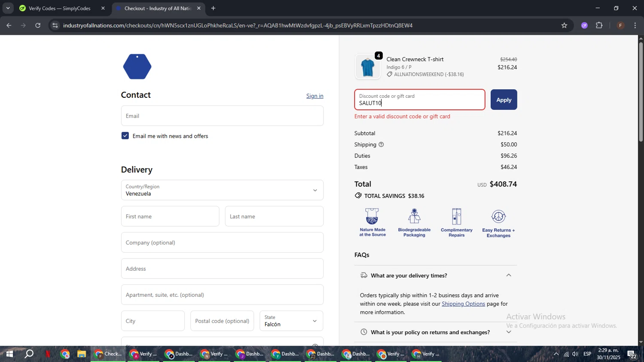Open the tab search dropdown arrow
The width and height of the screenshot is (644, 362).
tap(8, 8)
